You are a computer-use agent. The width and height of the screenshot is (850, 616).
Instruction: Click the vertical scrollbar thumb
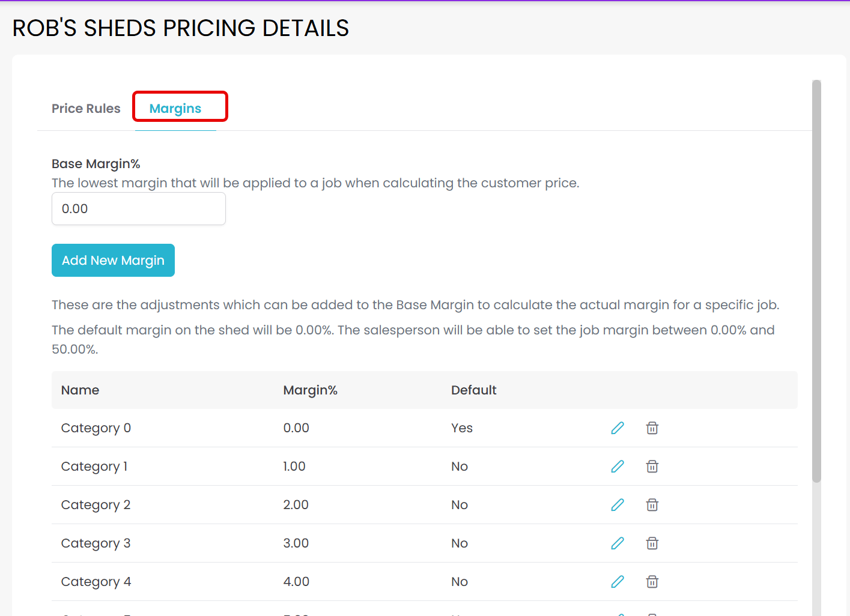click(816, 281)
